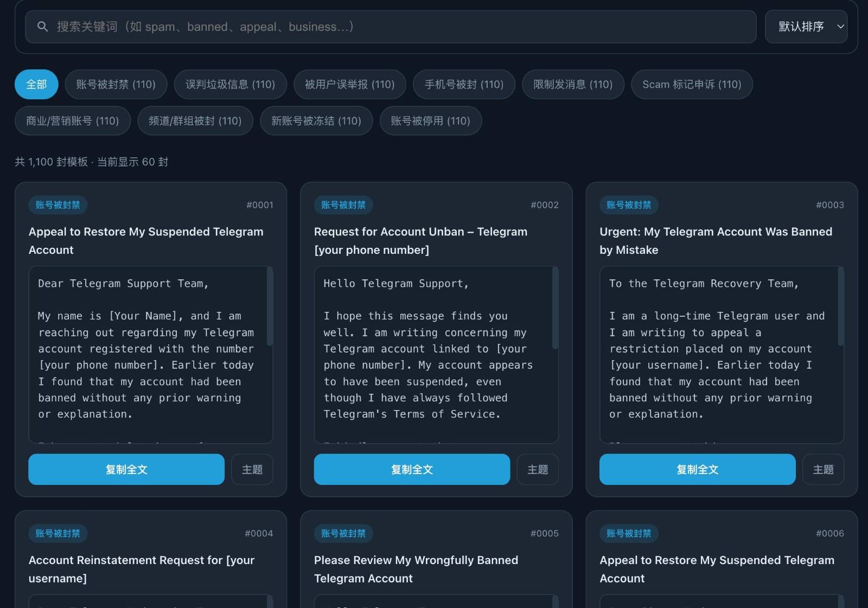Click 主题 button on card #0002
868x608 pixels.
coord(538,469)
